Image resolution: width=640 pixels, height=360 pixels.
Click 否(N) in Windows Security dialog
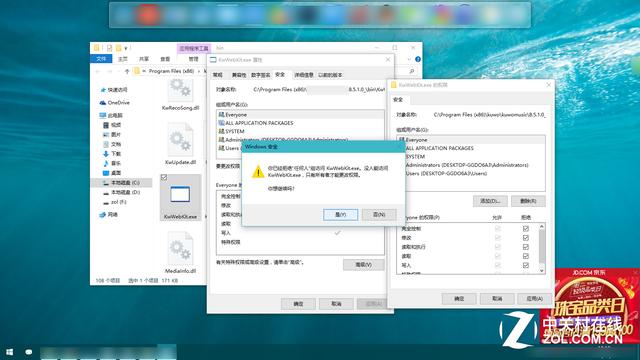click(379, 215)
